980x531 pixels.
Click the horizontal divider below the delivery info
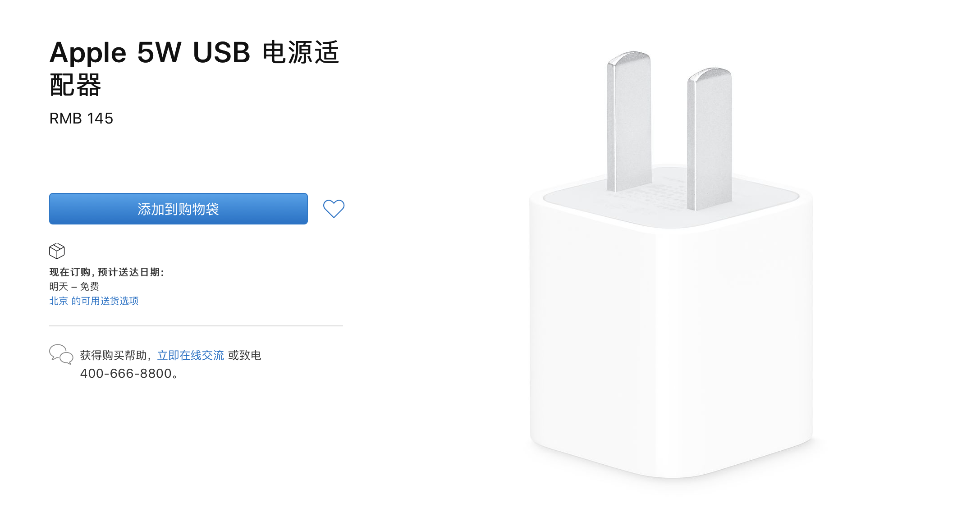tap(196, 325)
